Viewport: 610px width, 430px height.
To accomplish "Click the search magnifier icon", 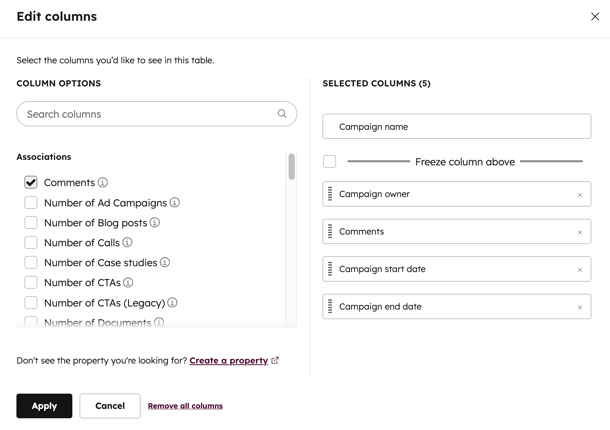I will (x=282, y=114).
